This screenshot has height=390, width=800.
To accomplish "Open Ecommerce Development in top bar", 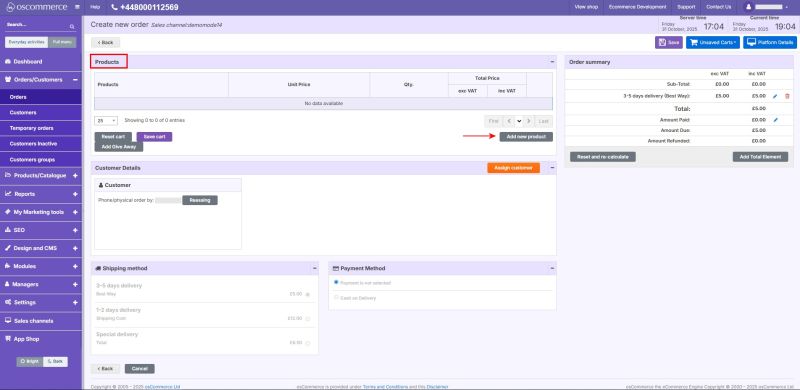I will pos(637,7).
